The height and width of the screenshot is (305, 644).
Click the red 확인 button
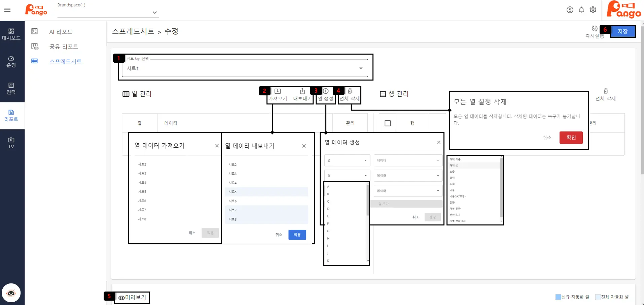(571, 138)
